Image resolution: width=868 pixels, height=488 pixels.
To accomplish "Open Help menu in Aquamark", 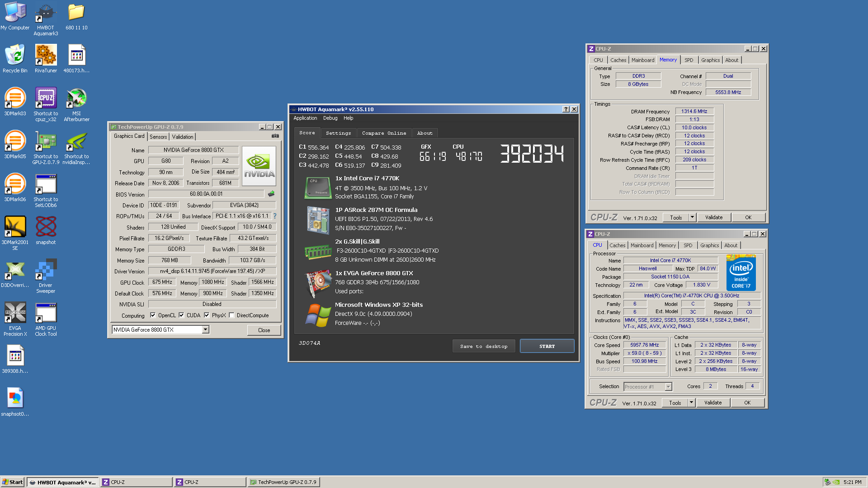I will coord(348,118).
